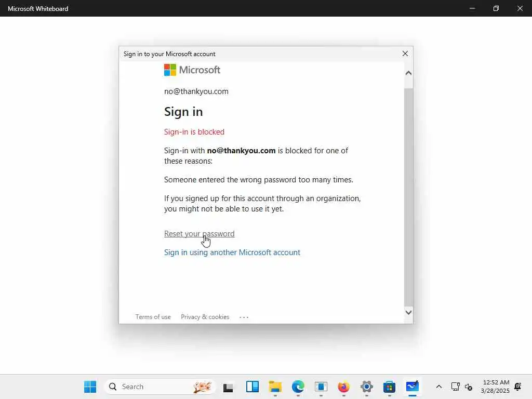Click the dialog's vertical scrollbar thumb
This screenshot has width=532, height=399.
click(408, 197)
